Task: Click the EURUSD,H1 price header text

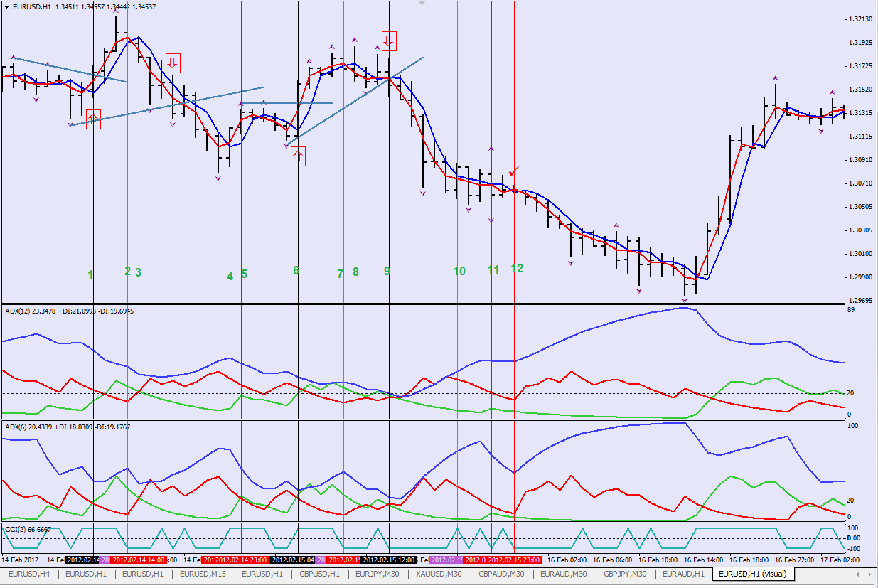Action: point(85,6)
